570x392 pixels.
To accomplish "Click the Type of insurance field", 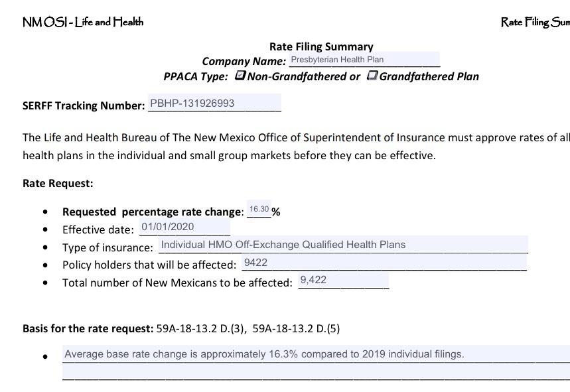I will [343, 245].
